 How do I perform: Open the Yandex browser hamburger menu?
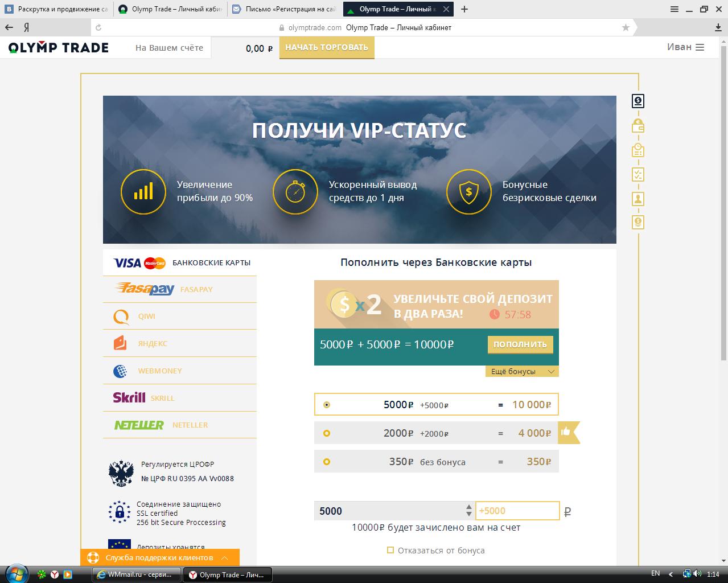pos(674,9)
